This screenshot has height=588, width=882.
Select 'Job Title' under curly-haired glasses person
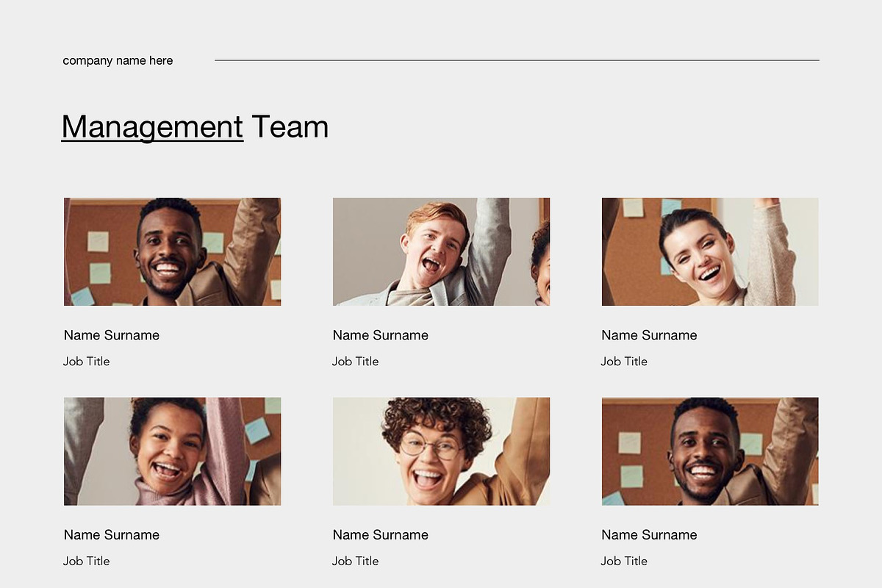pyautogui.click(x=356, y=562)
